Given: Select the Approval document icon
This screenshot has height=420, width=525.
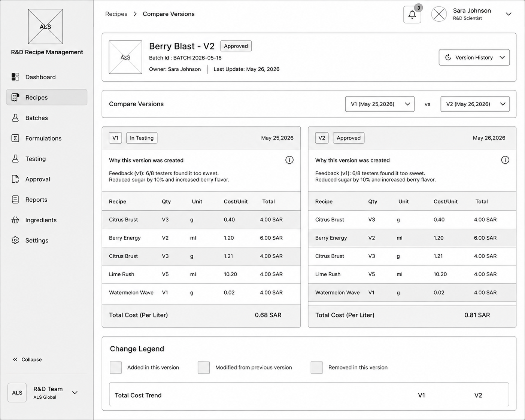Looking at the screenshot, I should coord(15,179).
